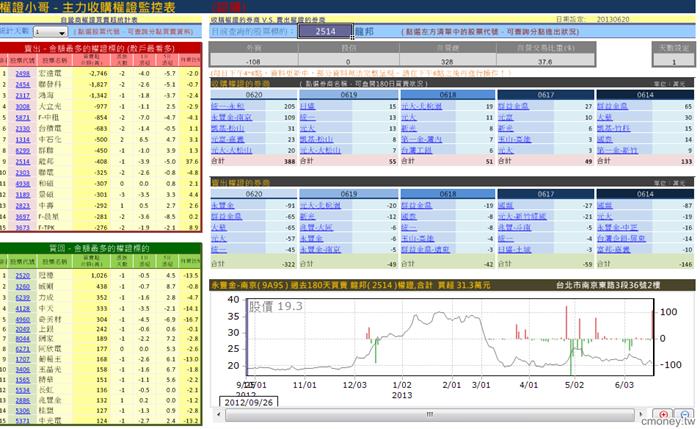Zoom out the chart with the blue minus icon
Viewport: 700px width, 429px height.
[x=683, y=414]
